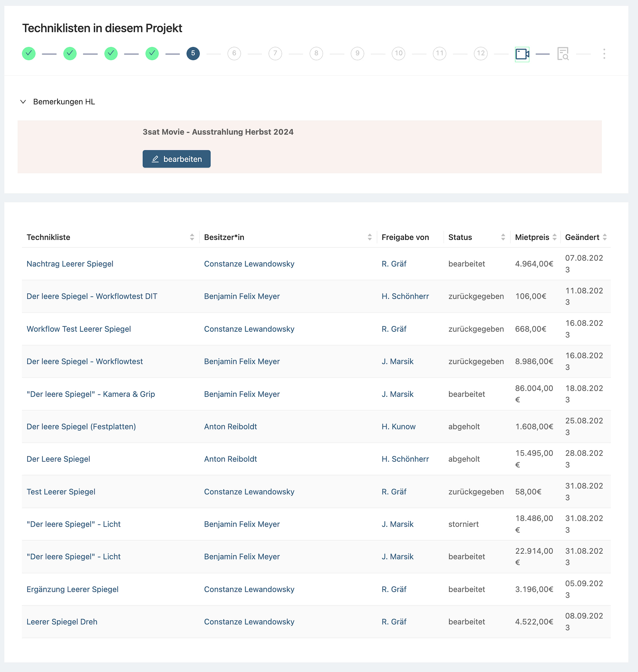The height and width of the screenshot is (672, 638).
Task: Click the first completed checkmark step
Action: (x=29, y=54)
